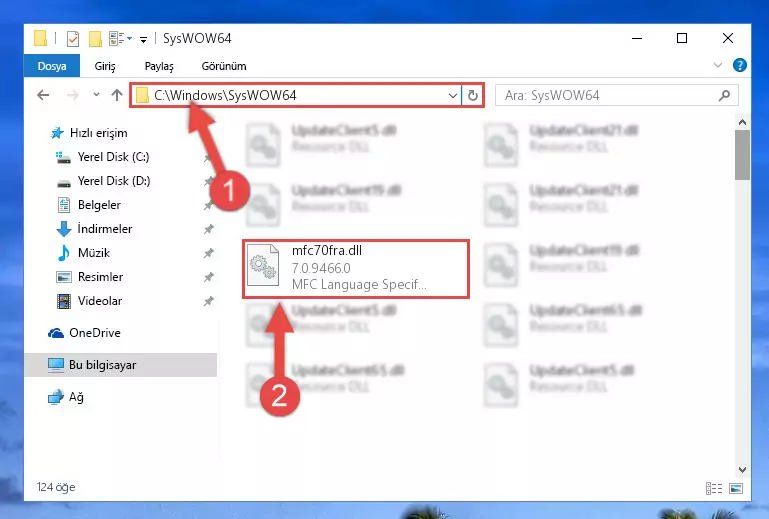The image size is (769, 519).
Task: Click the İndirmeler download arrow icon
Action: click(64, 229)
